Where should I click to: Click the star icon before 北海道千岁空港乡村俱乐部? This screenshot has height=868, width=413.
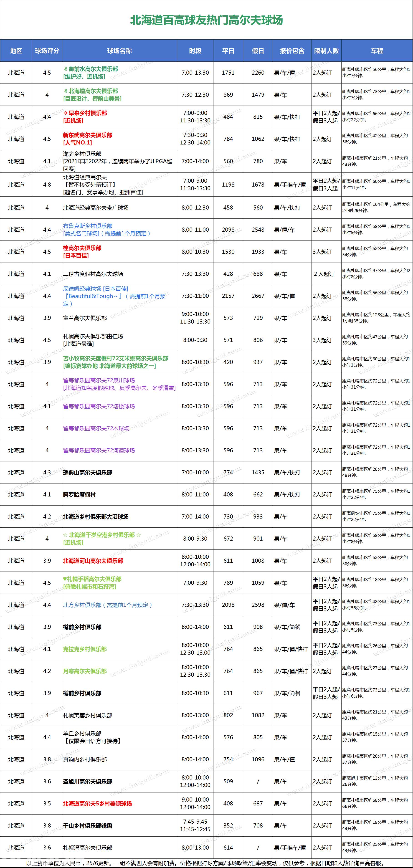[x=65, y=535]
